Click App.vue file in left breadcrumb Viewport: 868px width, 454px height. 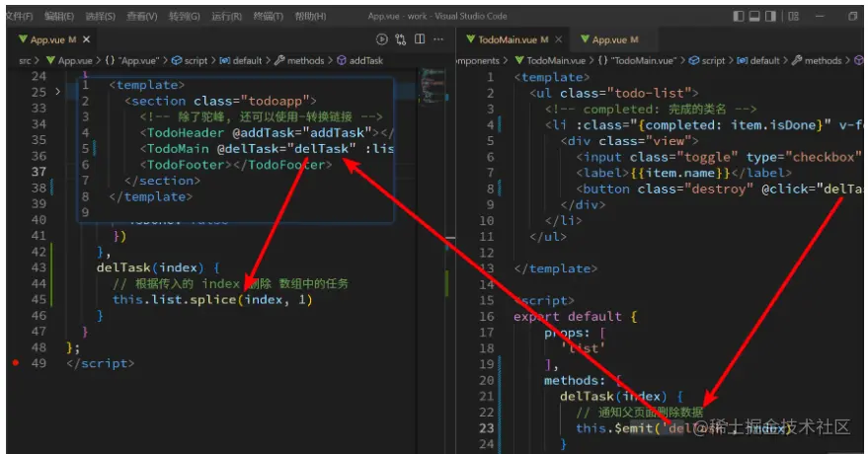click(x=69, y=60)
